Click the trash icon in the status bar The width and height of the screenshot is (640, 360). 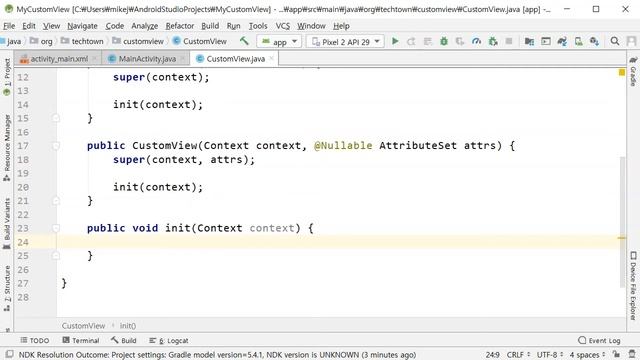(x=631, y=354)
